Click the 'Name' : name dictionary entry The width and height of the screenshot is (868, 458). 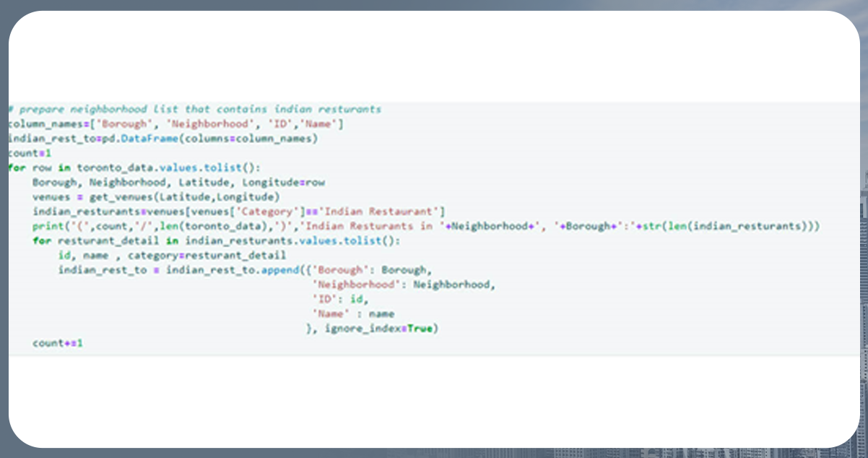(x=352, y=314)
